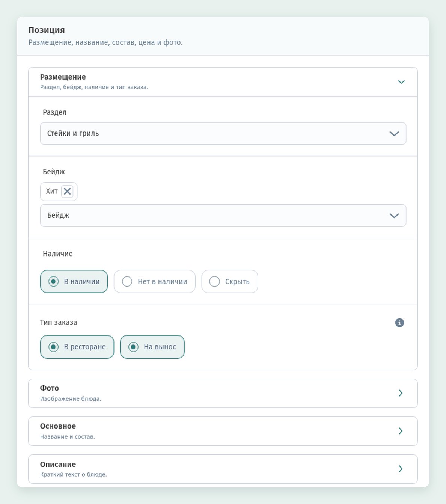This screenshot has height=504, width=446.
Task: Open the Бейдж dropdown selector
Action: pyautogui.click(x=223, y=216)
